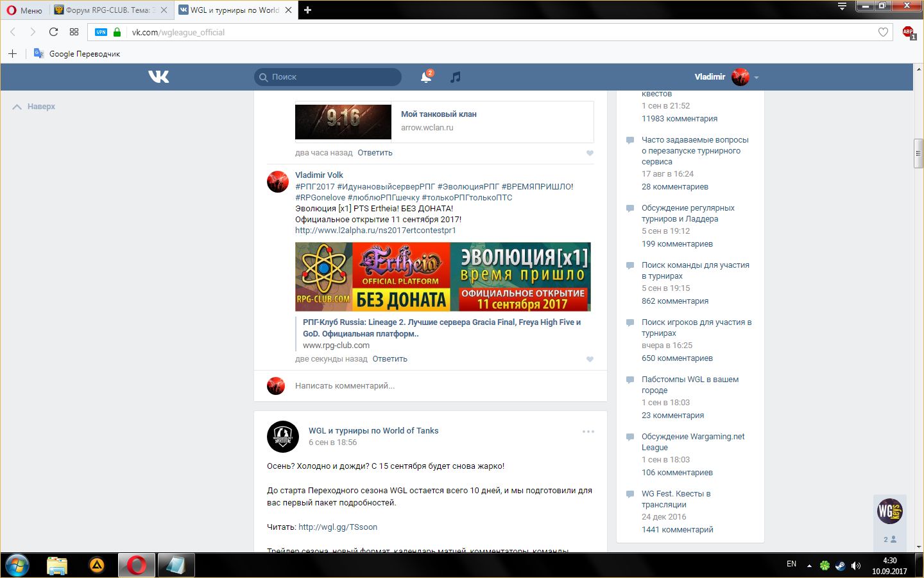The width and height of the screenshot is (924, 578).
Task: Add bookmark with plus in bookmarks bar
Action: tap(12, 53)
